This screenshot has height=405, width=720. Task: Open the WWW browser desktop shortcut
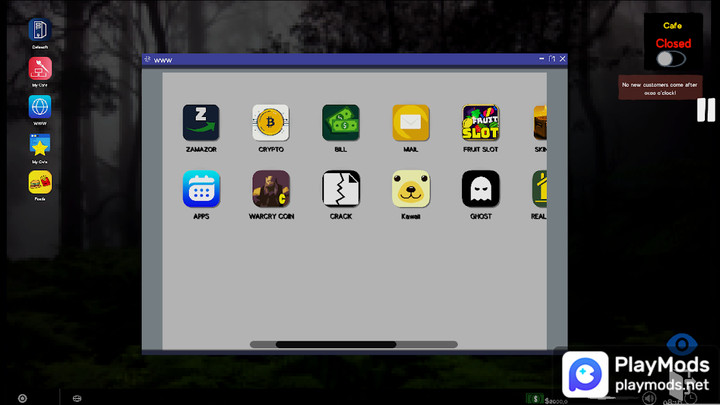pyautogui.click(x=40, y=106)
